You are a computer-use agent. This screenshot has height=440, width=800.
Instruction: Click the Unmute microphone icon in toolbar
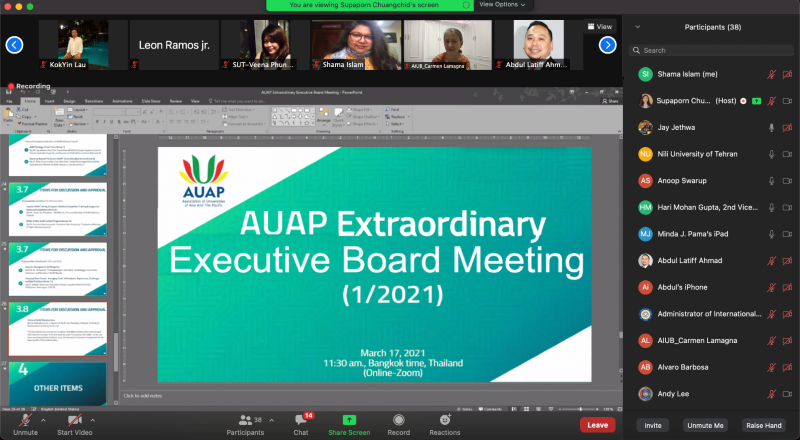tap(25, 420)
